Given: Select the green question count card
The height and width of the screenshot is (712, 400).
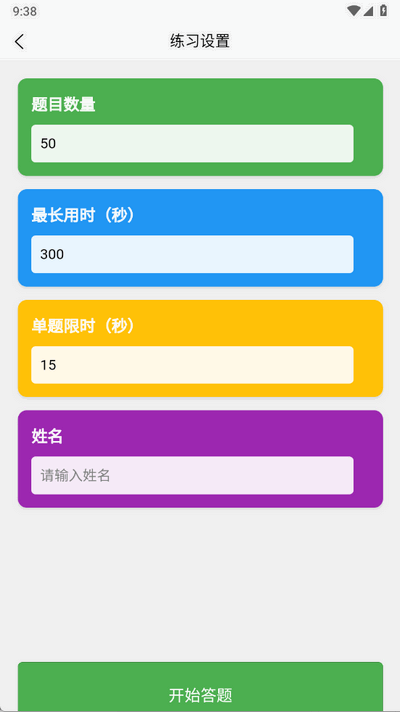Looking at the screenshot, I should (200, 127).
